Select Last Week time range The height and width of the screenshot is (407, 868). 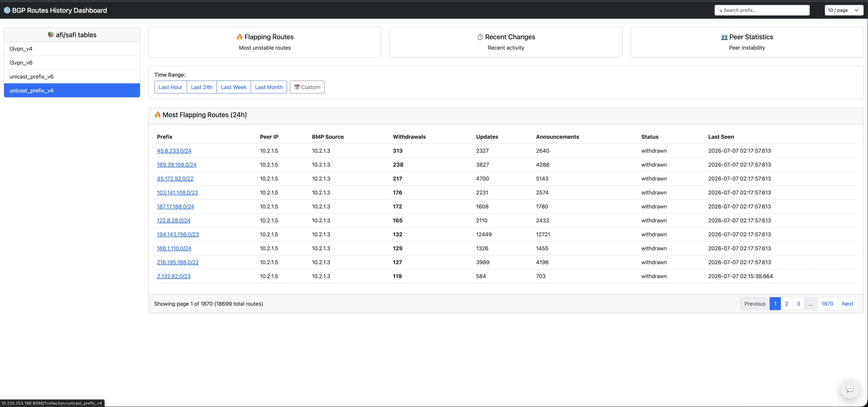coord(234,87)
